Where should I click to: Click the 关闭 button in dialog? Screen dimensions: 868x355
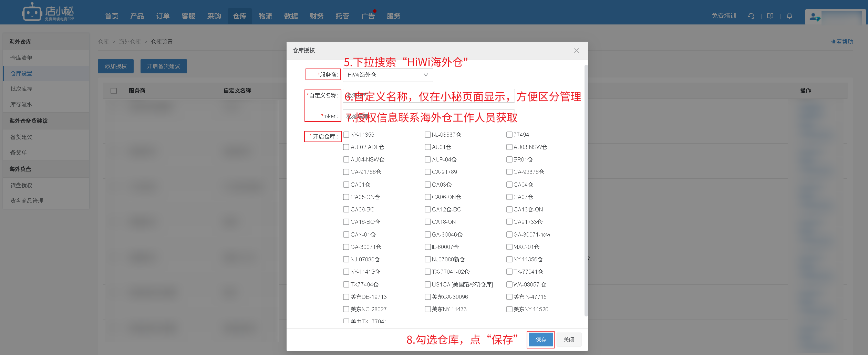point(569,340)
